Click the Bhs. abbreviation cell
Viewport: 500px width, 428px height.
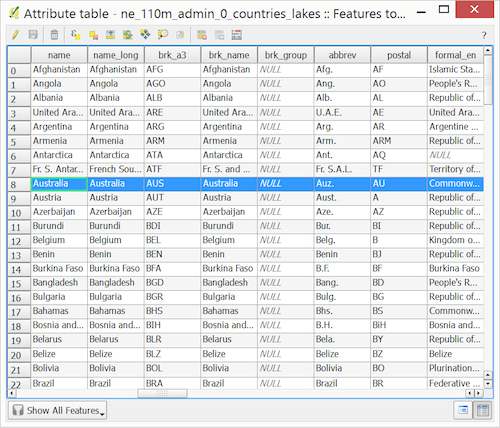(x=342, y=311)
